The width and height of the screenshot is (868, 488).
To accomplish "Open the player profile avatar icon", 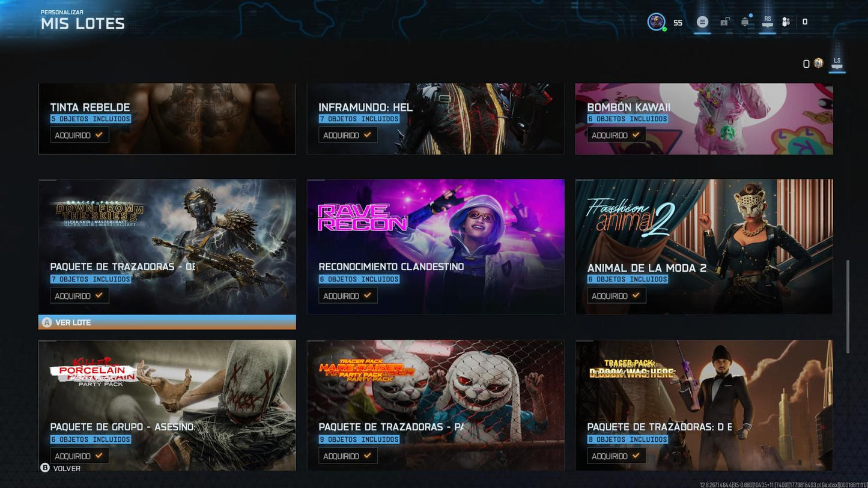I will point(656,22).
